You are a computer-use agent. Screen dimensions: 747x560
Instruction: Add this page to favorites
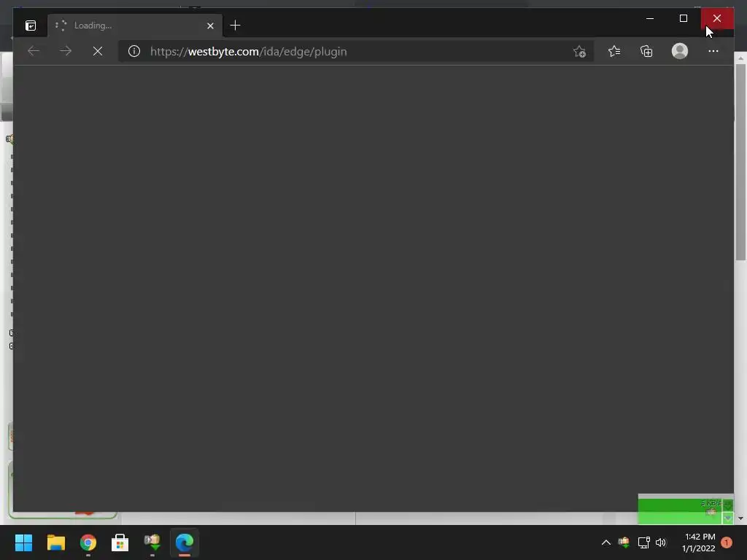click(579, 52)
